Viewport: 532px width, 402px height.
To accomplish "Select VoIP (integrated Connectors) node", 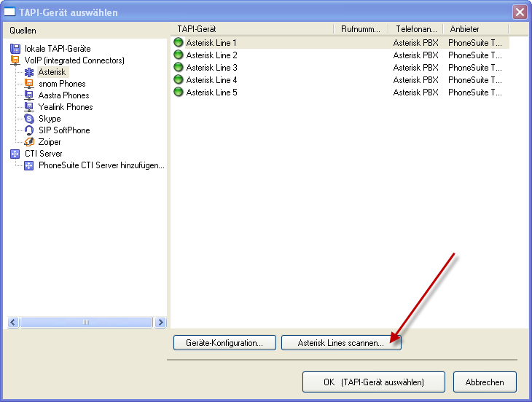I will (74, 60).
